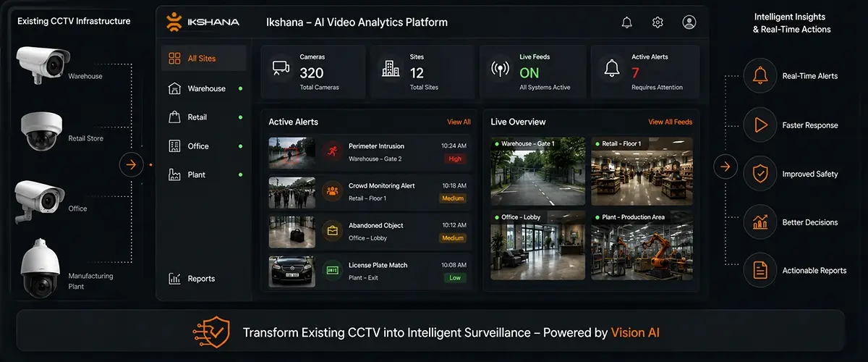Click the arrow circle beside CCTV cameras
This screenshot has width=868, height=362.
[x=131, y=165]
